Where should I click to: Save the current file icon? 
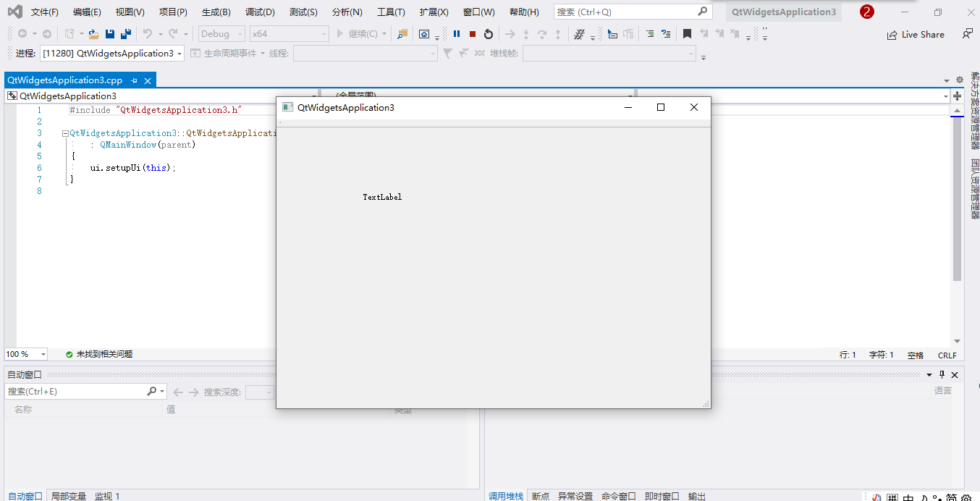coord(110,34)
